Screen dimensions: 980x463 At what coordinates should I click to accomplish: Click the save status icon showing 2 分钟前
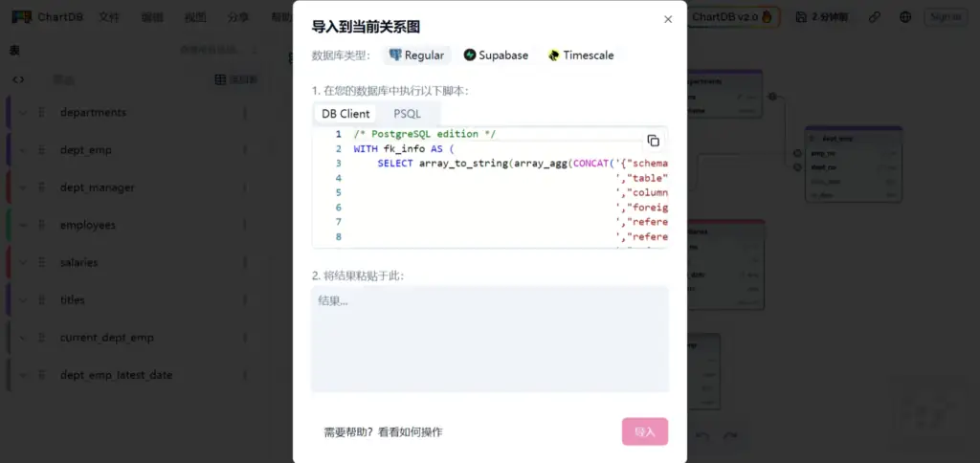[801, 17]
